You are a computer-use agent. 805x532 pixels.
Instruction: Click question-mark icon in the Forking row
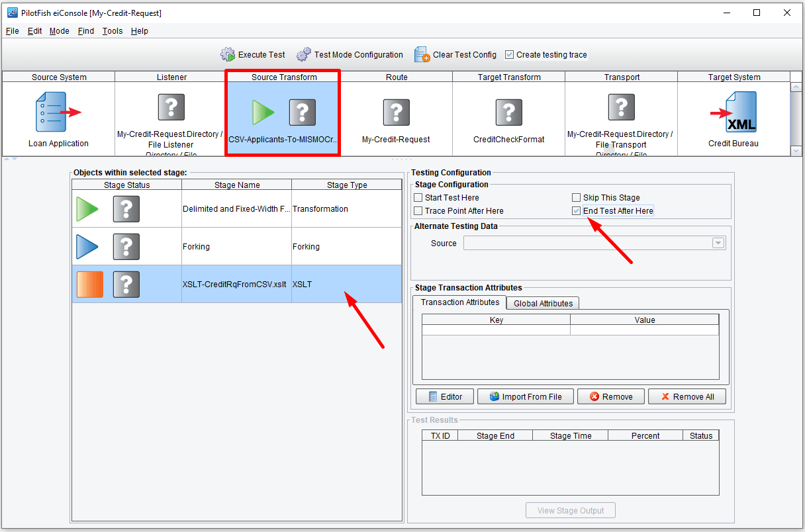tap(126, 247)
